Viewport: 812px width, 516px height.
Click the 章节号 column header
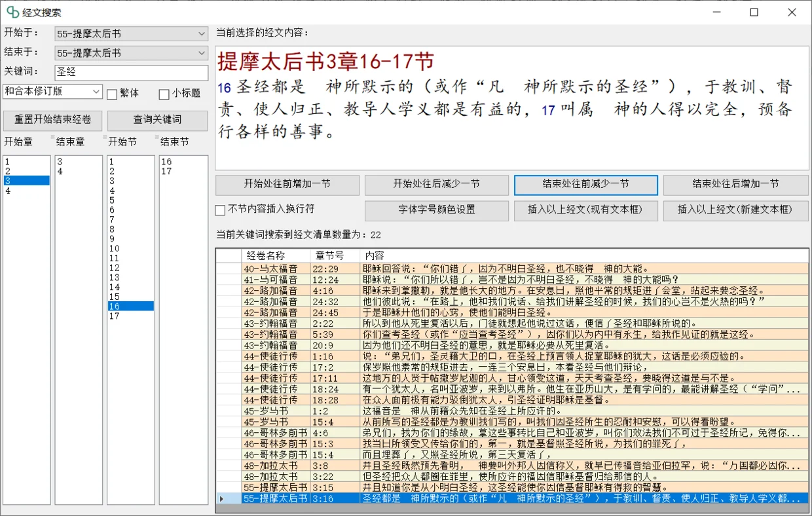pyautogui.click(x=335, y=256)
